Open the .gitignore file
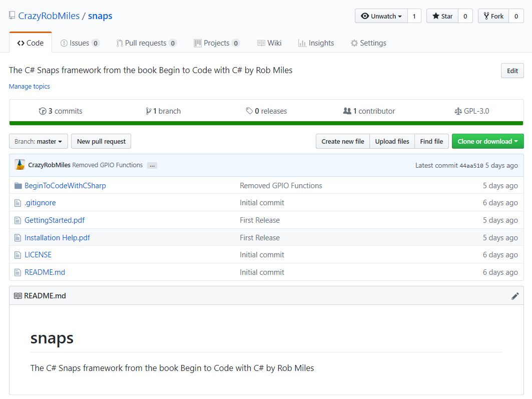This screenshot has height=399, width=532. tap(40, 203)
